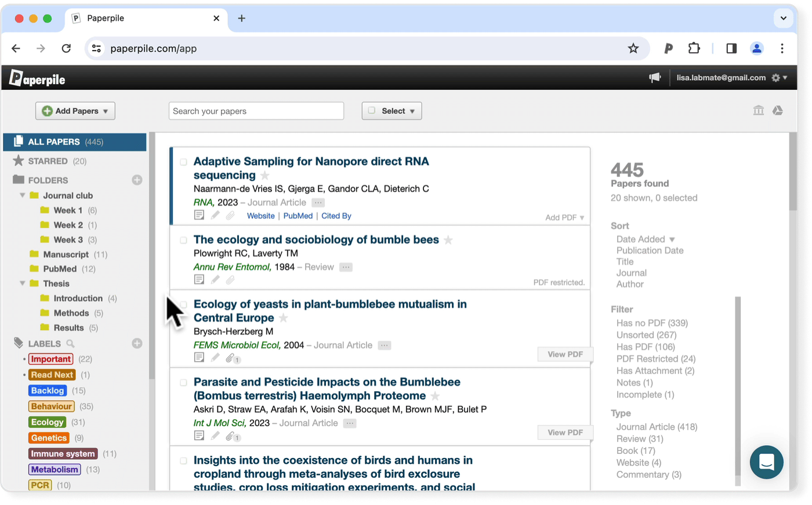Open Paperpile extension icon in browser toolbar

[668, 49]
